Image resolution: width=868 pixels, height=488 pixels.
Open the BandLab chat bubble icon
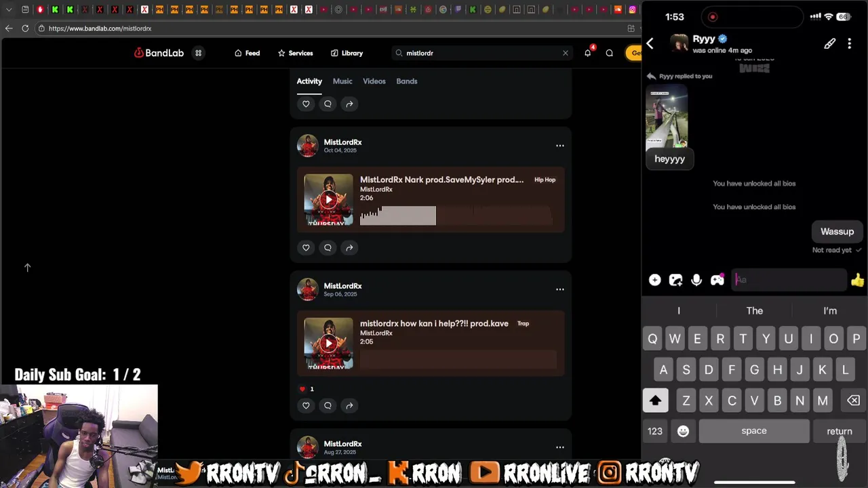coord(610,53)
